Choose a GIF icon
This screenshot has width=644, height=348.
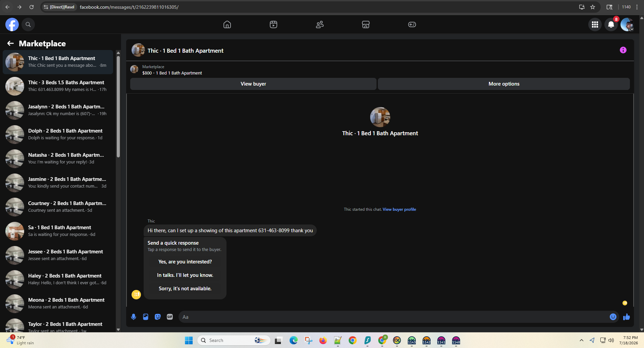click(x=170, y=317)
